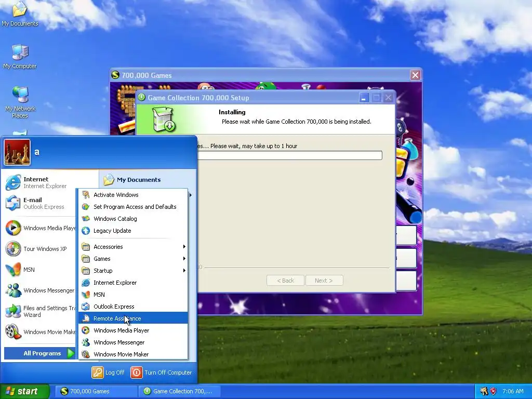Viewport: 532px width, 399px height.
Task: Expand the Games submenu
Action: pos(133,259)
